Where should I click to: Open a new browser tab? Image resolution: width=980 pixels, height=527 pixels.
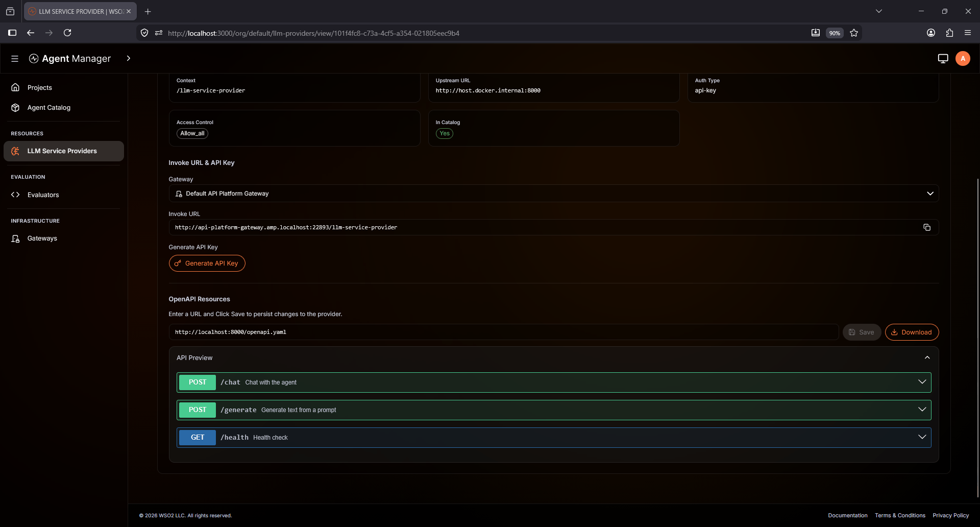point(148,12)
